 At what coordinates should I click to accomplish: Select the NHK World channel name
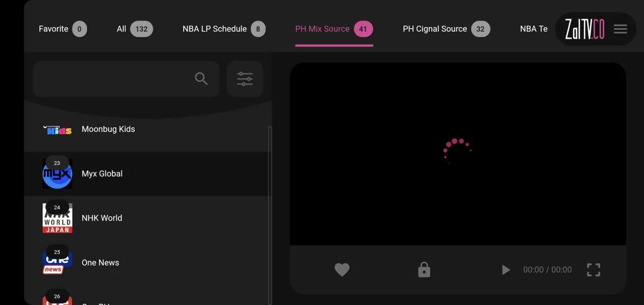pos(102,218)
